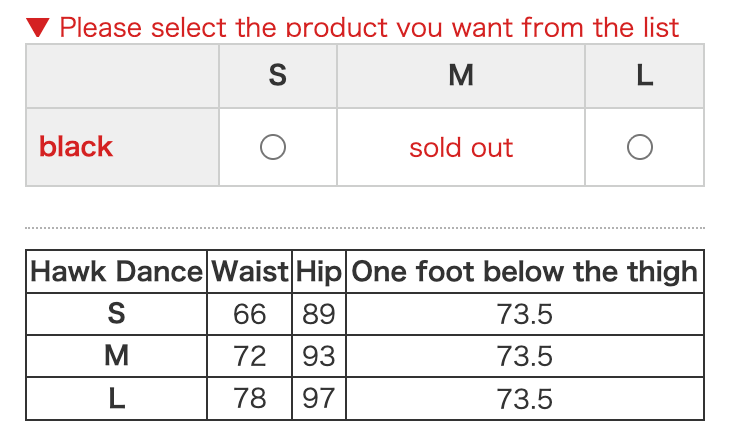
Task: Click the 'Waist' column header
Action: (x=250, y=272)
